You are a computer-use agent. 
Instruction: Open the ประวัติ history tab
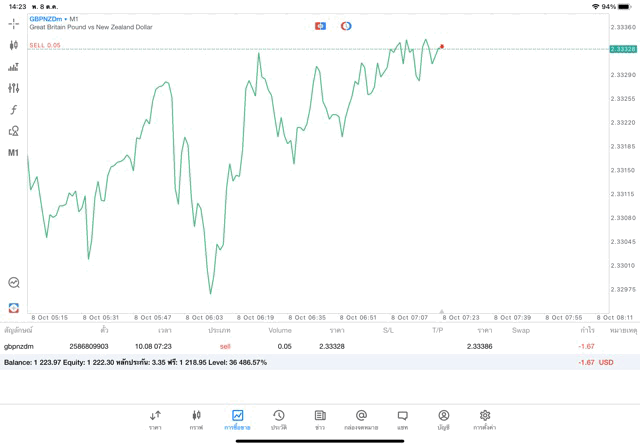pos(278,419)
